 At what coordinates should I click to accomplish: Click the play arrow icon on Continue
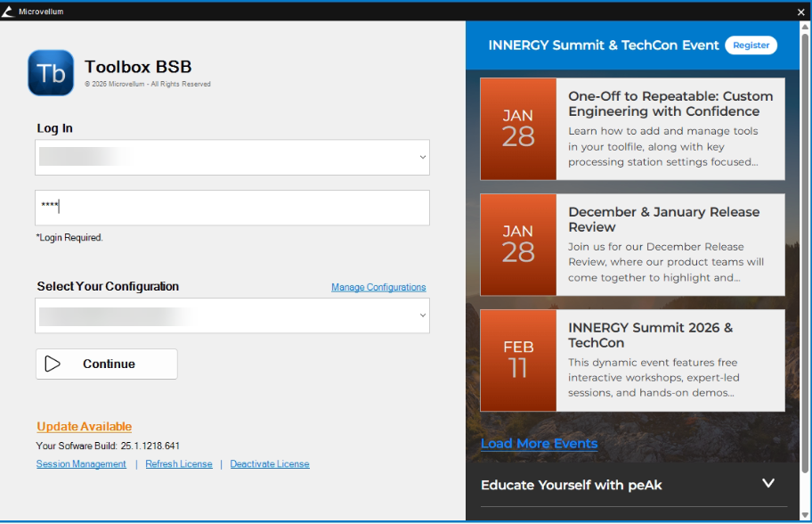pyautogui.click(x=53, y=364)
